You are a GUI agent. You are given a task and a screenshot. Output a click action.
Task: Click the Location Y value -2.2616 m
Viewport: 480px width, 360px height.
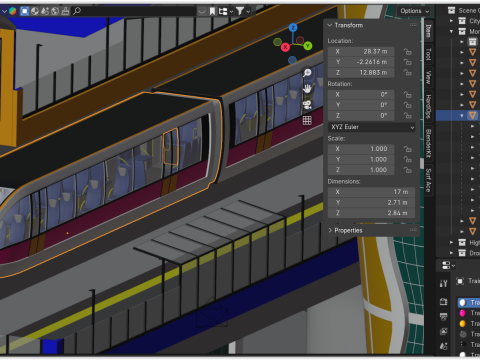(361, 62)
